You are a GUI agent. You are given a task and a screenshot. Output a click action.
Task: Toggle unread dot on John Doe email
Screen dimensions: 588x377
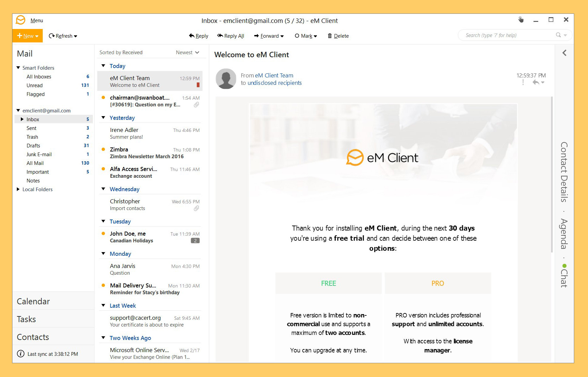[x=103, y=233]
